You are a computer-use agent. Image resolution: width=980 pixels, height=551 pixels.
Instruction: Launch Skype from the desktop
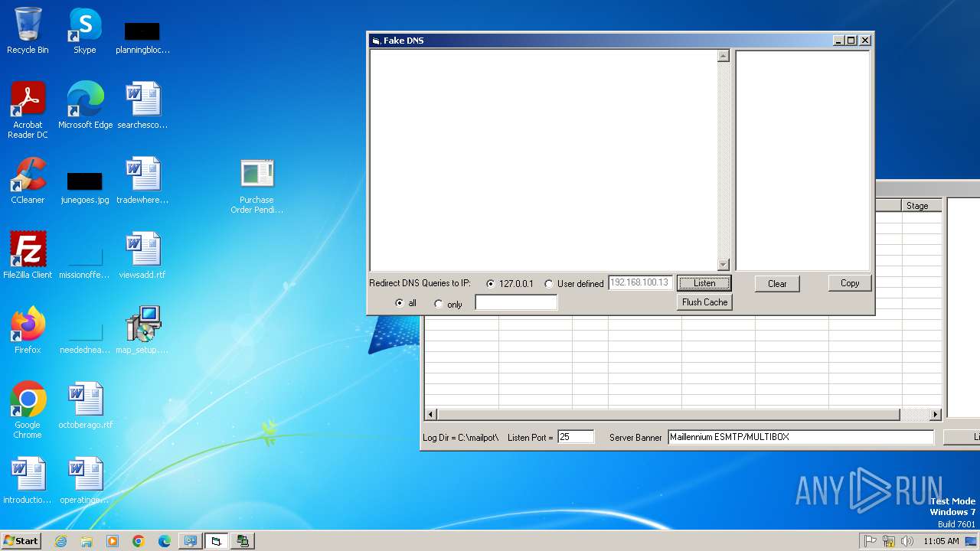click(85, 31)
